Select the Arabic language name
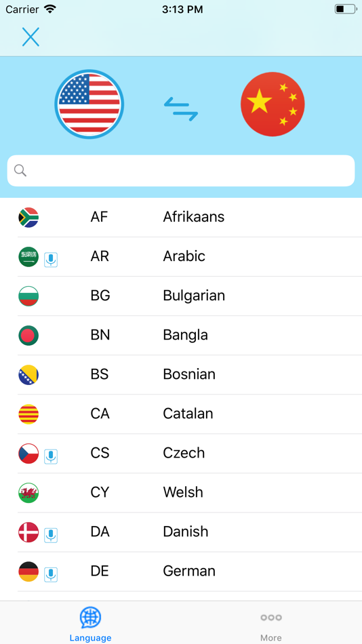The image size is (362, 644). point(184,256)
